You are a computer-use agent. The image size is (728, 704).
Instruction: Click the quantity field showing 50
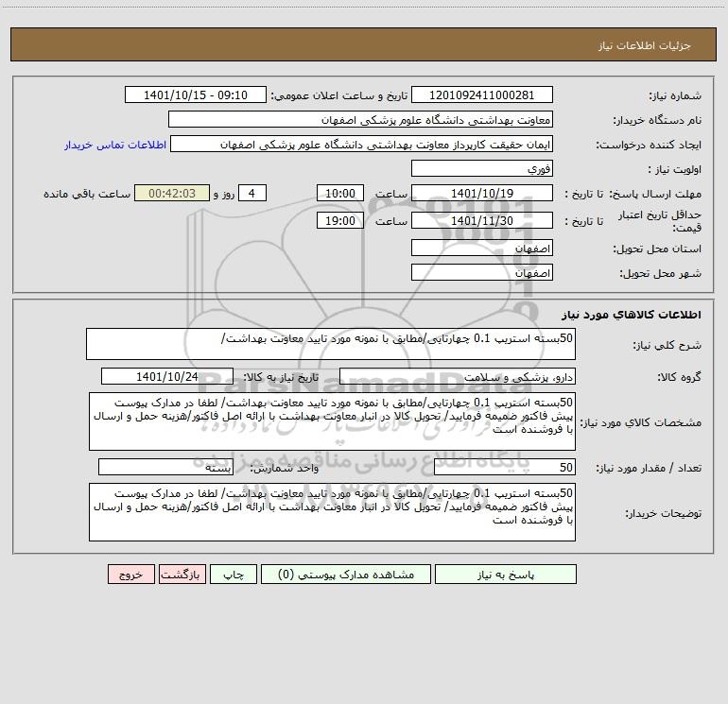(505, 467)
